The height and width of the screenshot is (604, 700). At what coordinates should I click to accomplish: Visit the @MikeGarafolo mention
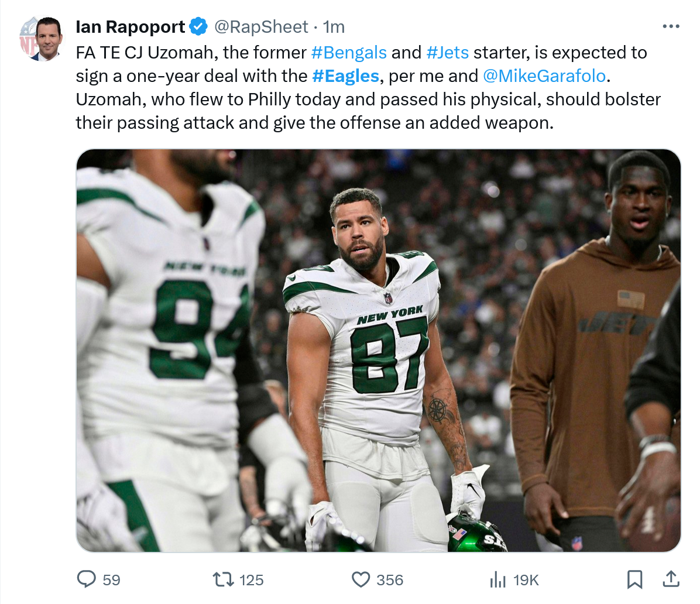(544, 76)
